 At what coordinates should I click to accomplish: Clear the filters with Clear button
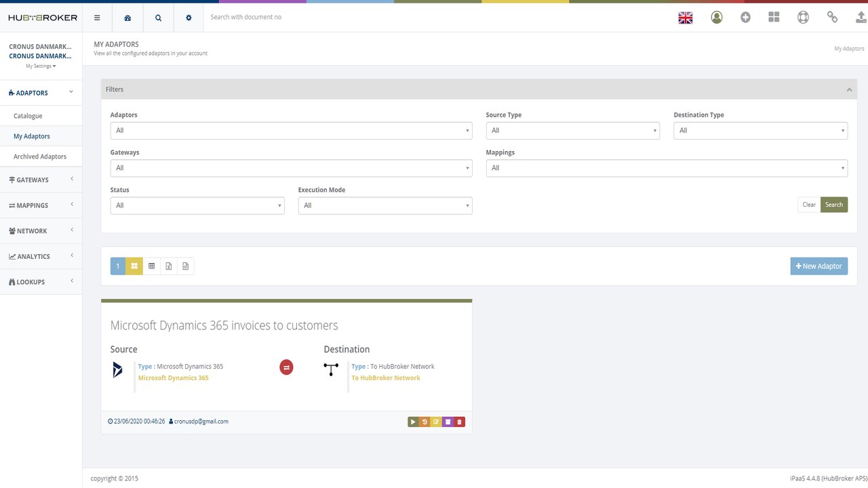[809, 205]
